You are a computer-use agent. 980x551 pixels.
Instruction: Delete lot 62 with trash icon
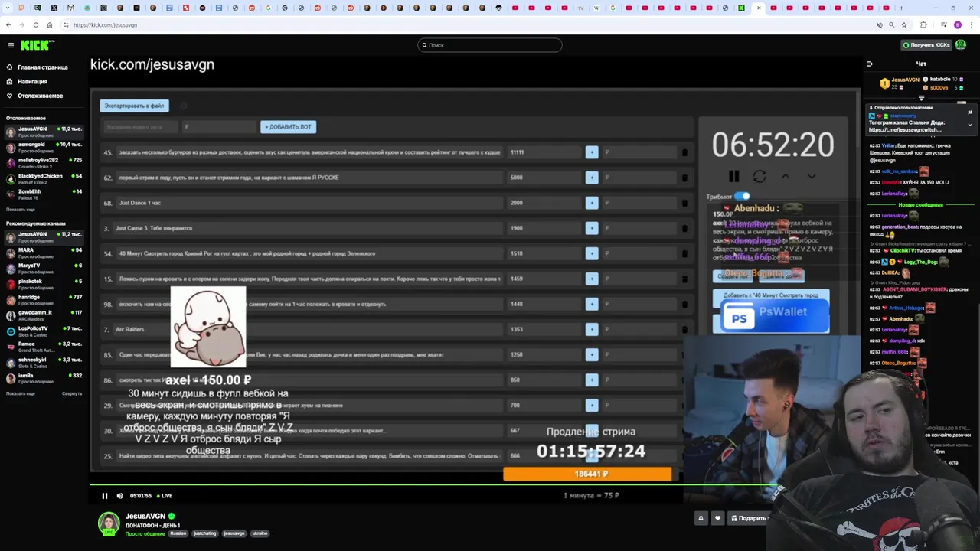tap(684, 178)
